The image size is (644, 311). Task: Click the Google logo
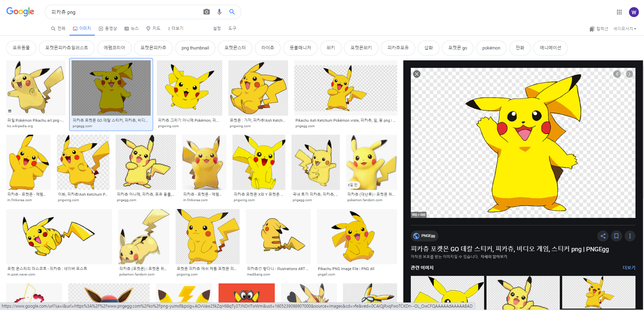coord(20,12)
